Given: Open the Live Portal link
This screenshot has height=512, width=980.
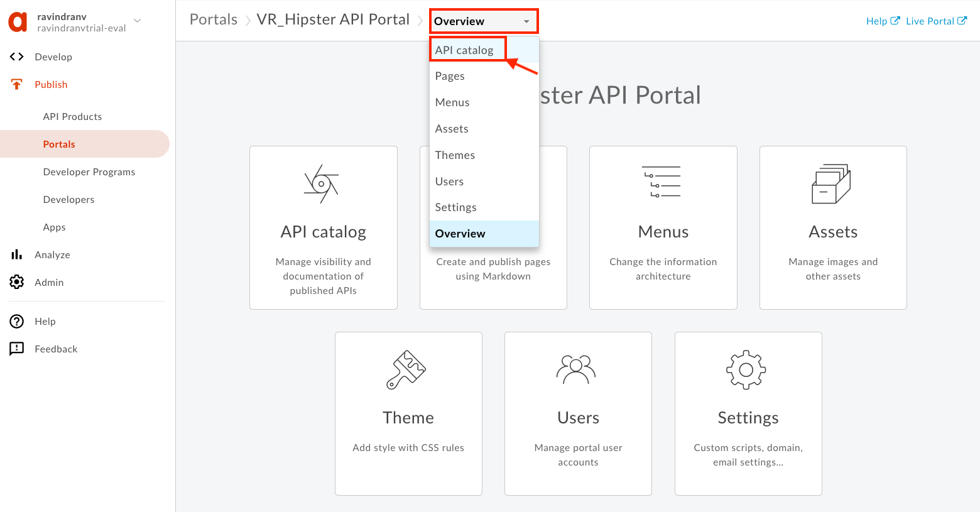Looking at the screenshot, I should [x=930, y=21].
